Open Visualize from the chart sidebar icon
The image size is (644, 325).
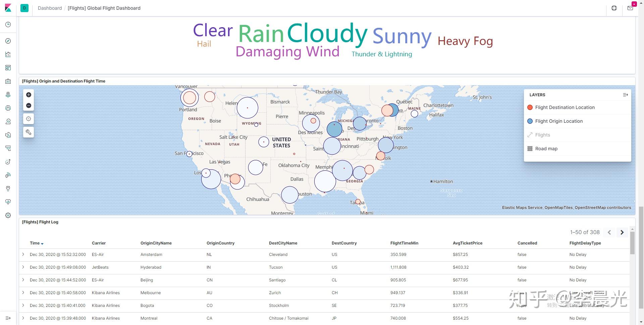[8, 54]
